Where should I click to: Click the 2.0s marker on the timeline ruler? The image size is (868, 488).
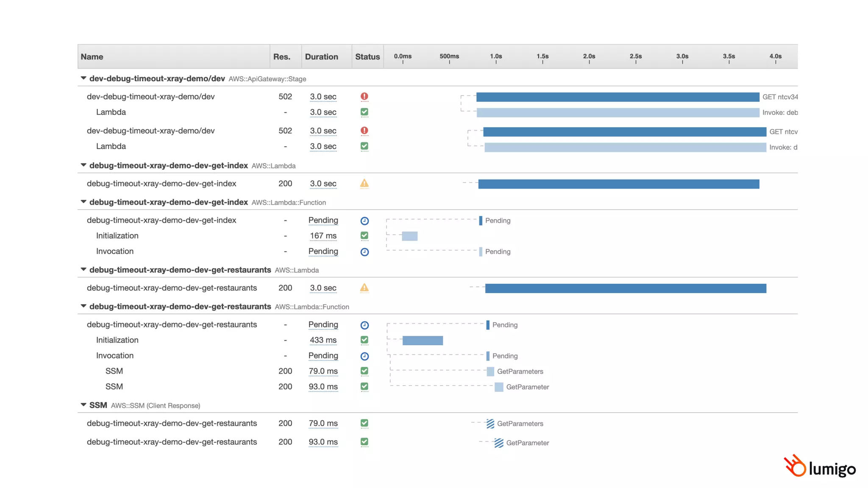click(x=589, y=57)
